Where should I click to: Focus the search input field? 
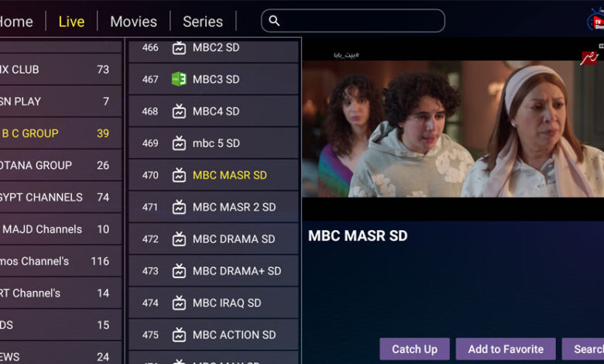[x=353, y=21]
